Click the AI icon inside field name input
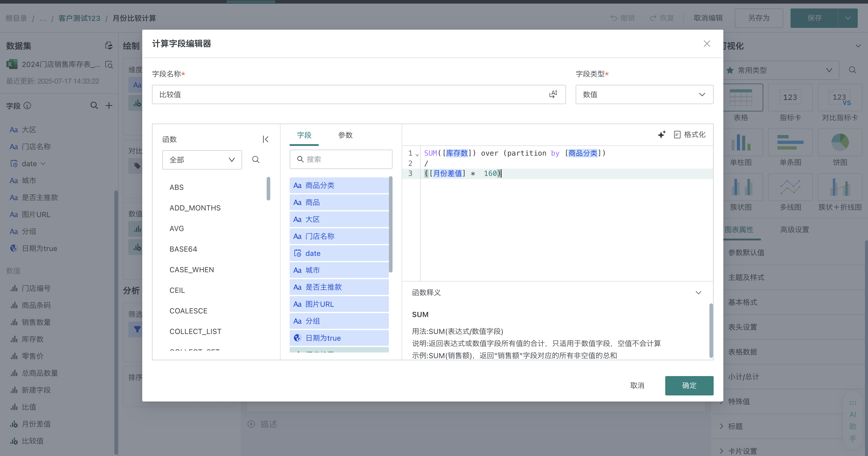 (553, 94)
